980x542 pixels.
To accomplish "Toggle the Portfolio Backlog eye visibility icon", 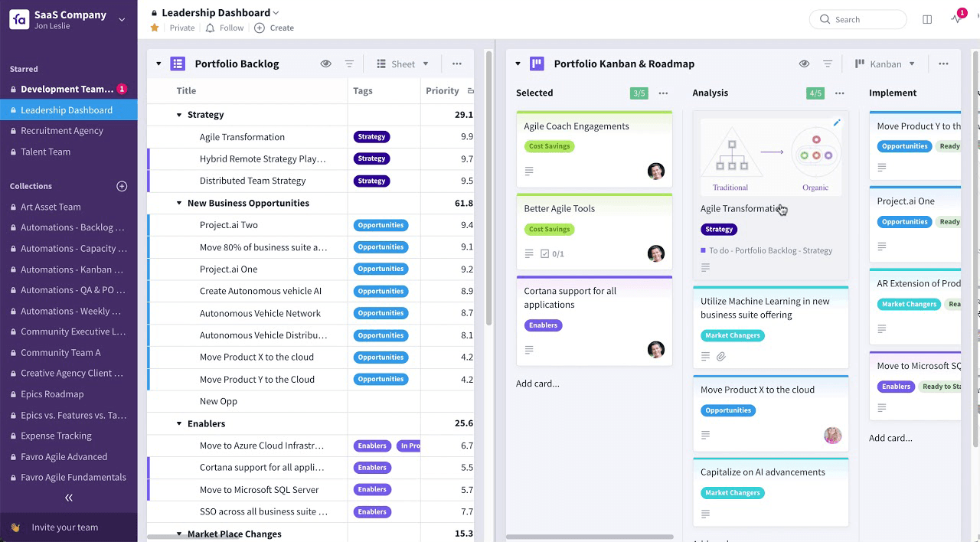I will tap(326, 64).
